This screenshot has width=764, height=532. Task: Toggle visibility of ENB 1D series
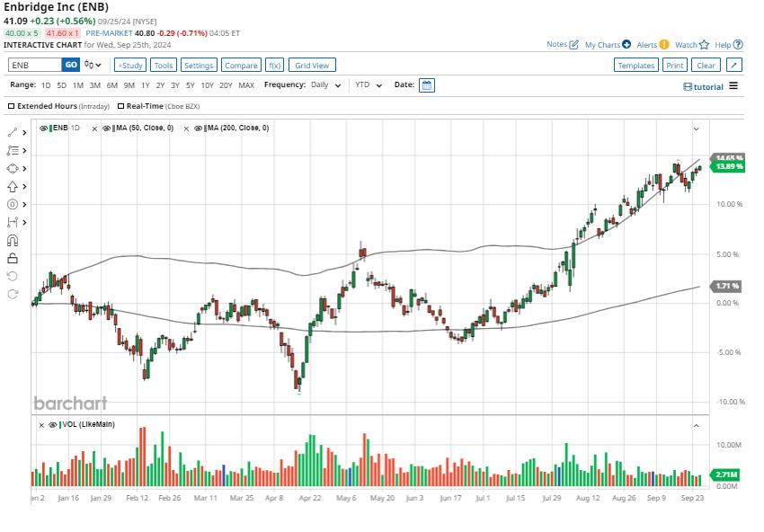click(x=43, y=129)
